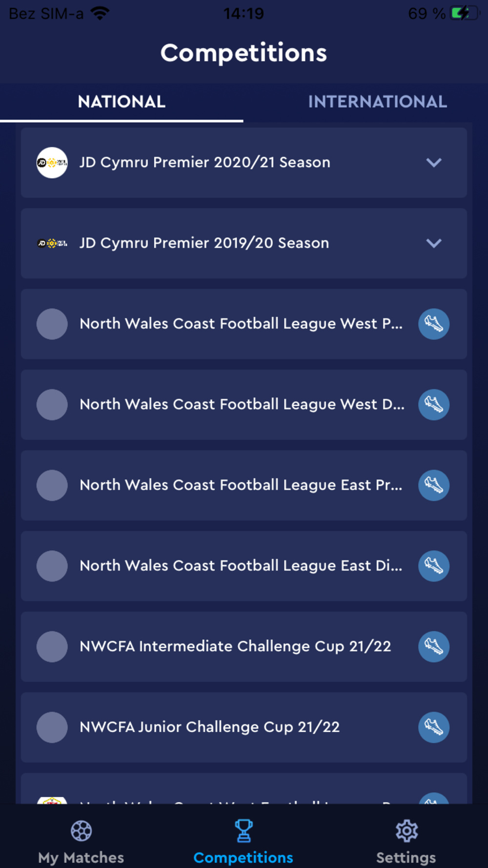The width and height of the screenshot is (488, 868).
Task: Select the National tab
Action: tap(122, 102)
